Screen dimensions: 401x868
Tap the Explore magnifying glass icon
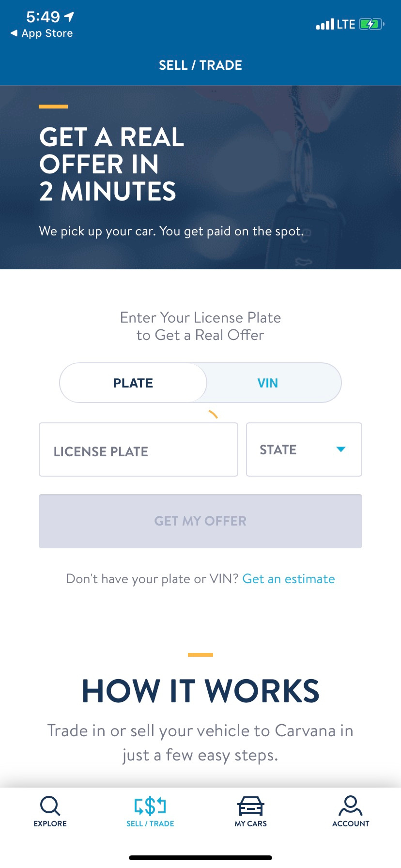click(x=50, y=806)
